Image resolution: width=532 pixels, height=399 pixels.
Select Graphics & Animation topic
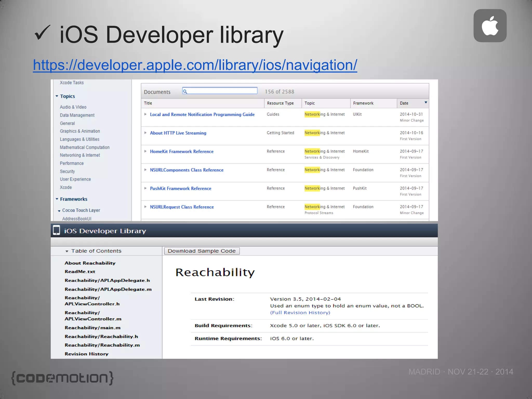[x=80, y=131]
